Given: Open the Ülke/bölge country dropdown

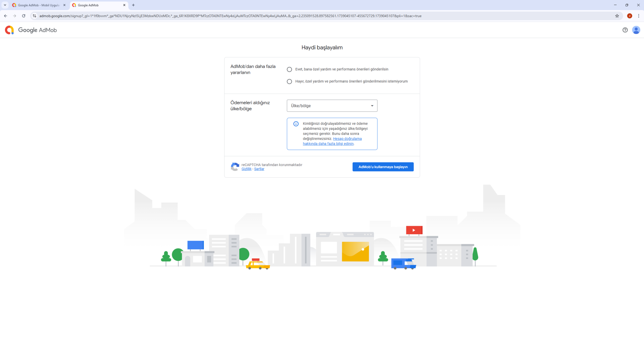Looking at the screenshot, I should [332, 106].
